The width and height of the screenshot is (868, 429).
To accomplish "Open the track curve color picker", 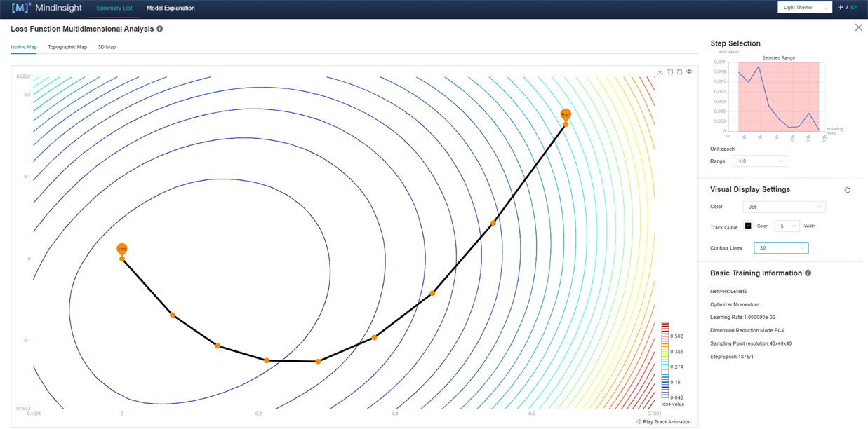I will pos(748,226).
